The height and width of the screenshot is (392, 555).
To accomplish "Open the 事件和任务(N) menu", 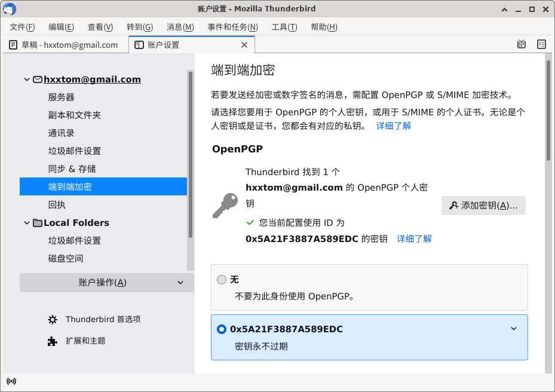I will pyautogui.click(x=232, y=27).
